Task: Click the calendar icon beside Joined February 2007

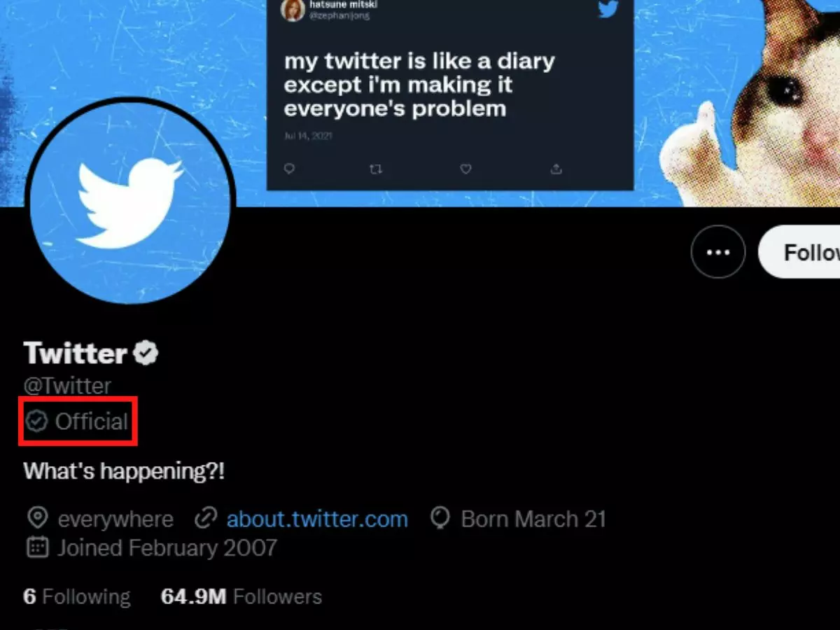Action: 38,548
